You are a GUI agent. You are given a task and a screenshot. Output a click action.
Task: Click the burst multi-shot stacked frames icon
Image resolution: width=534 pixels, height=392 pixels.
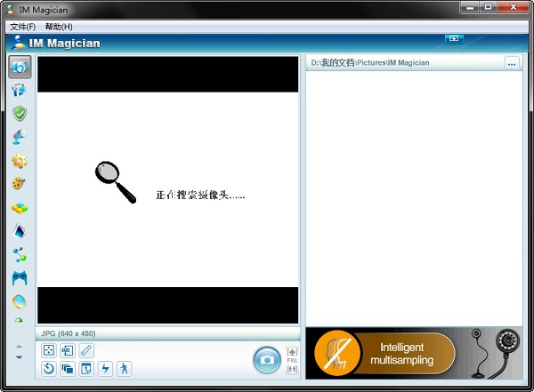68,368
